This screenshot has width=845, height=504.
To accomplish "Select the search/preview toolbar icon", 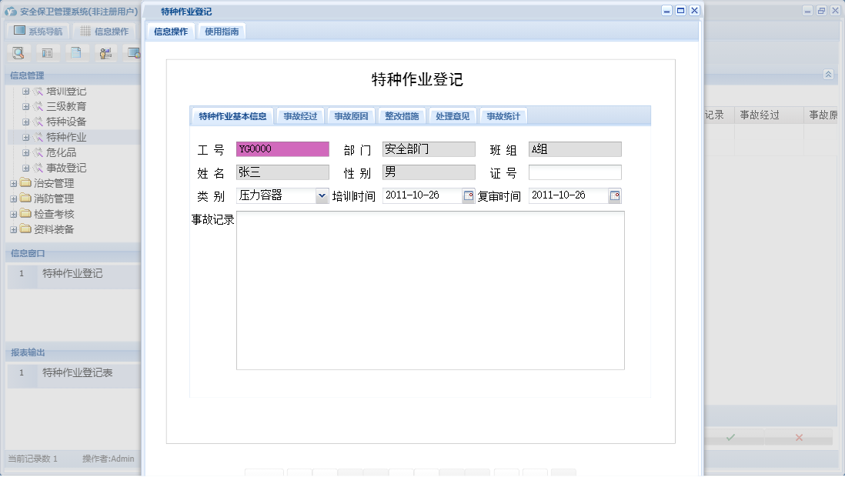I will 18,52.
